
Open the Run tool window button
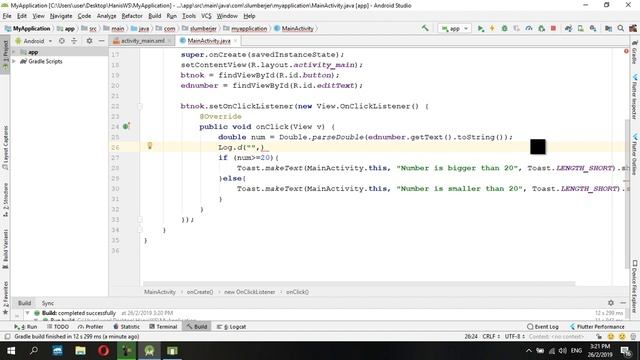[26, 327]
